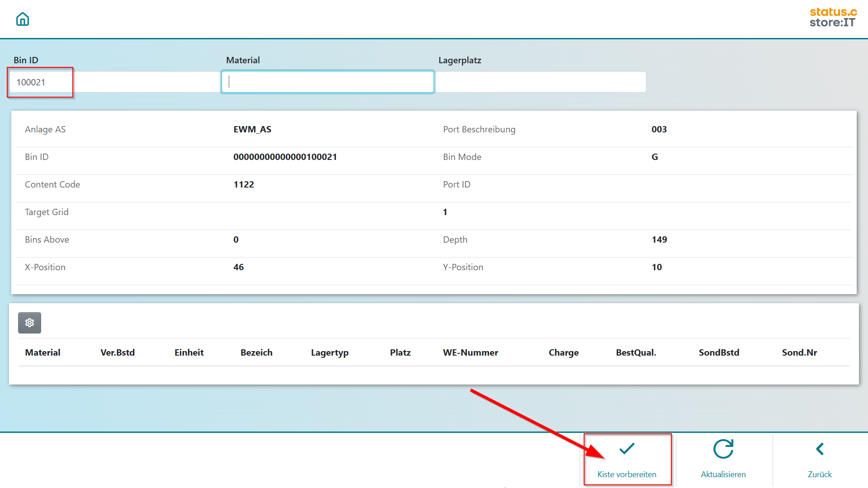Click the Aktualisieren refresh icon
The width and height of the screenshot is (868, 488).
pyautogui.click(x=723, y=449)
